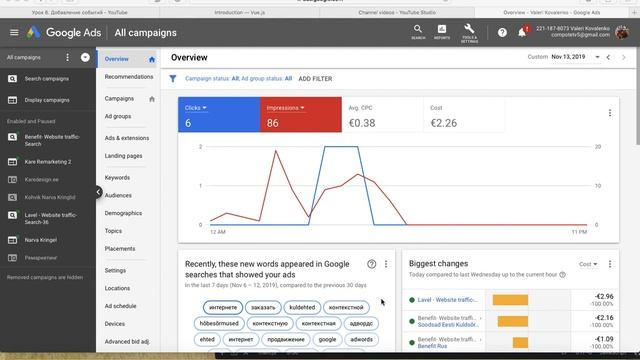Screen dimensions: 640x360
Task: Open the Reports icon
Action: pos(442,32)
